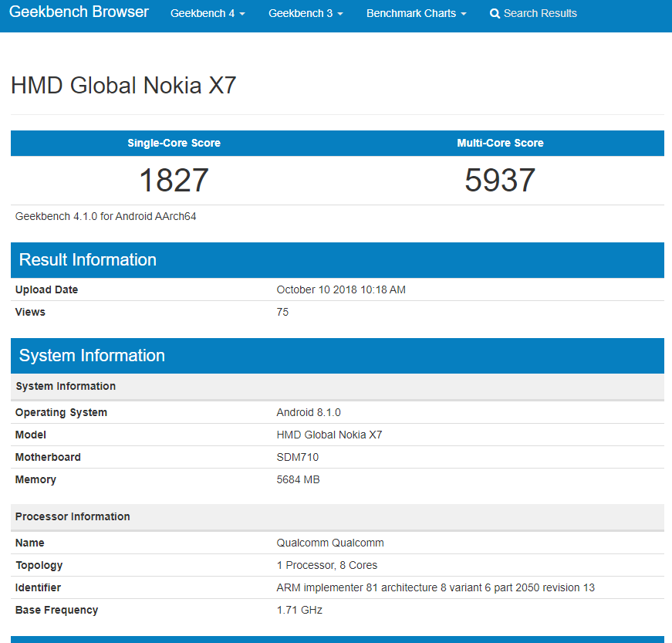Click the Benchmark Charts caret arrow

[x=463, y=14]
